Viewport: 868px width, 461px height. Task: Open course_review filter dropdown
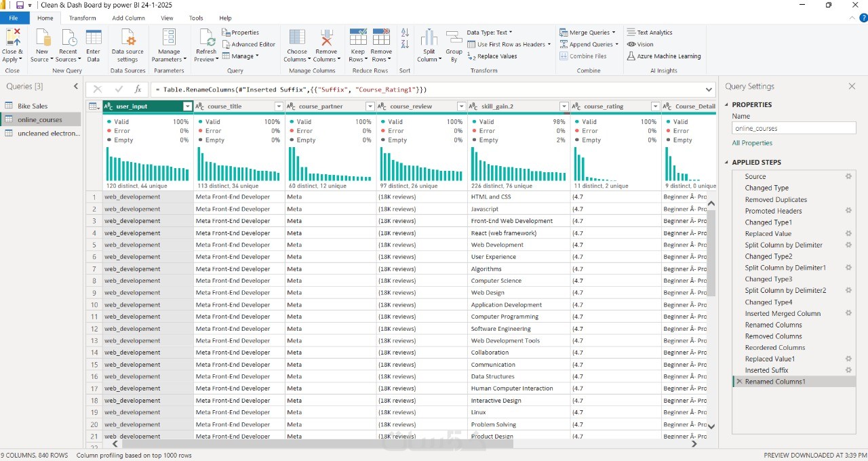click(462, 106)
